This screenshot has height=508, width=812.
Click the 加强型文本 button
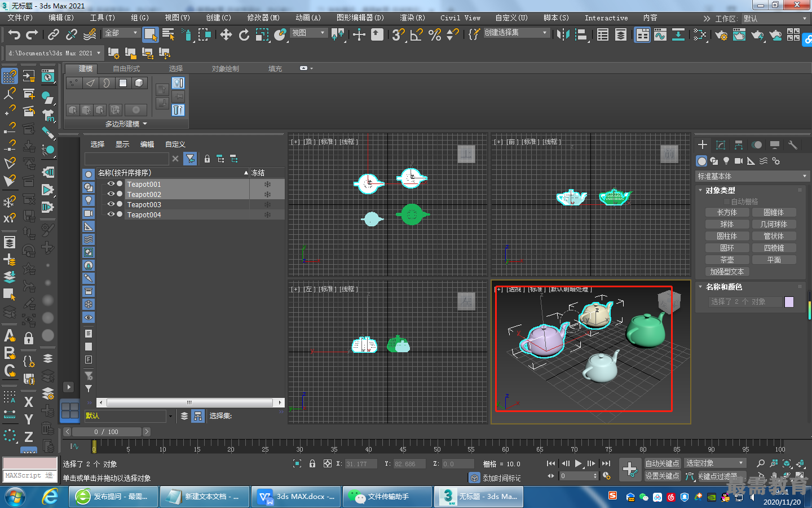727,271
